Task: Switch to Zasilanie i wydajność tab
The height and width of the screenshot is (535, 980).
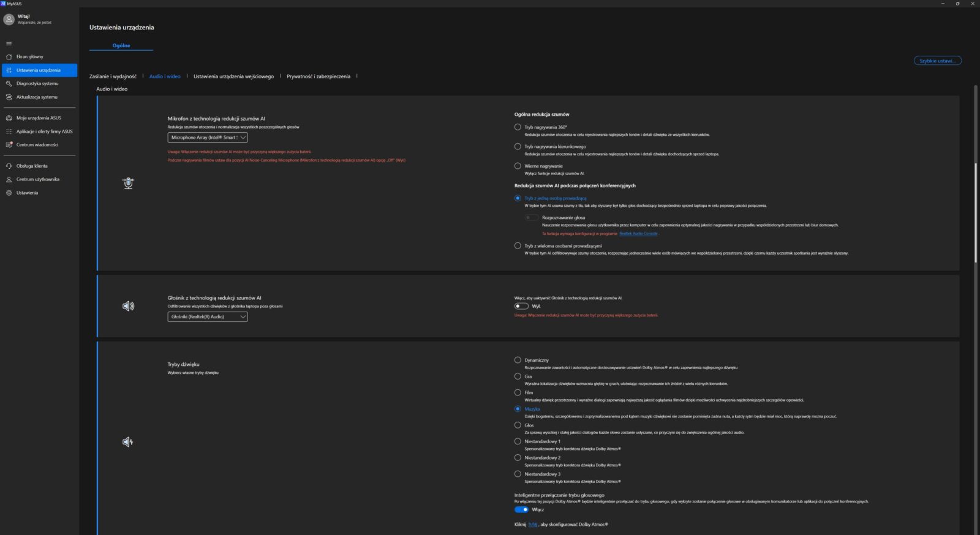Action: point(113,77)
